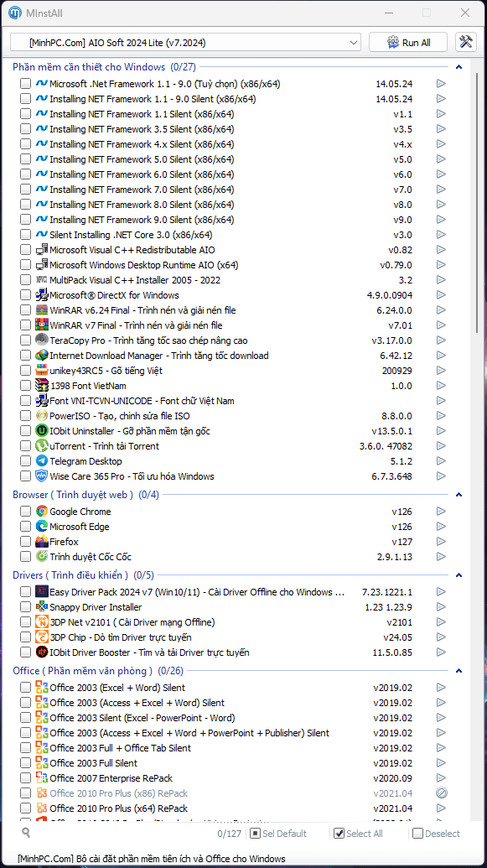The height and width of the screenshot is (868, 487).
Task: Click the search magnifier icon at bottom
Action: tap(26, 833)
